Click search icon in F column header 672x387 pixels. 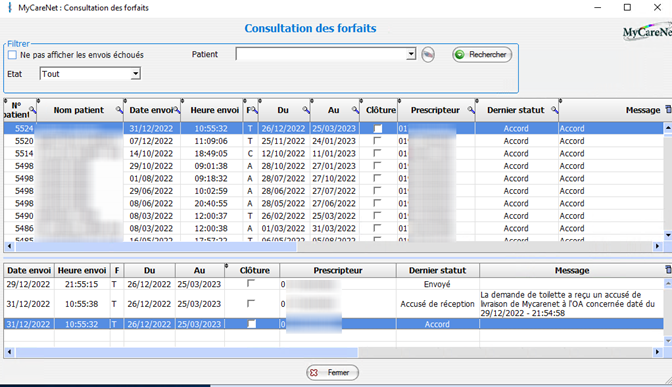point(255,110)
